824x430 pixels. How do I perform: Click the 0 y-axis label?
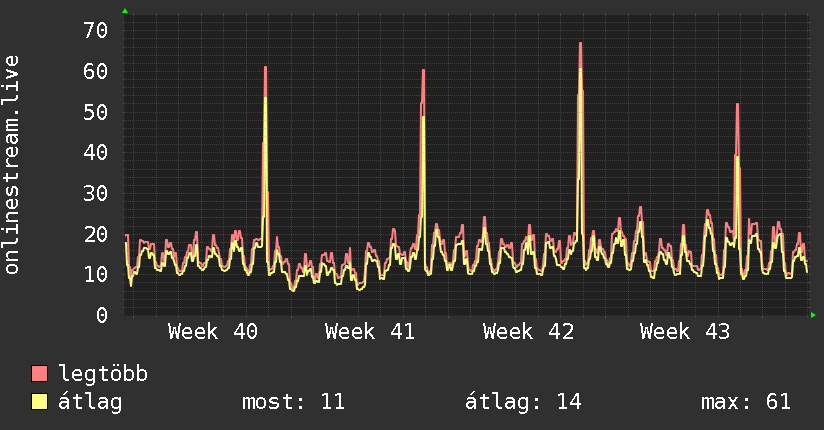(102, 315)
